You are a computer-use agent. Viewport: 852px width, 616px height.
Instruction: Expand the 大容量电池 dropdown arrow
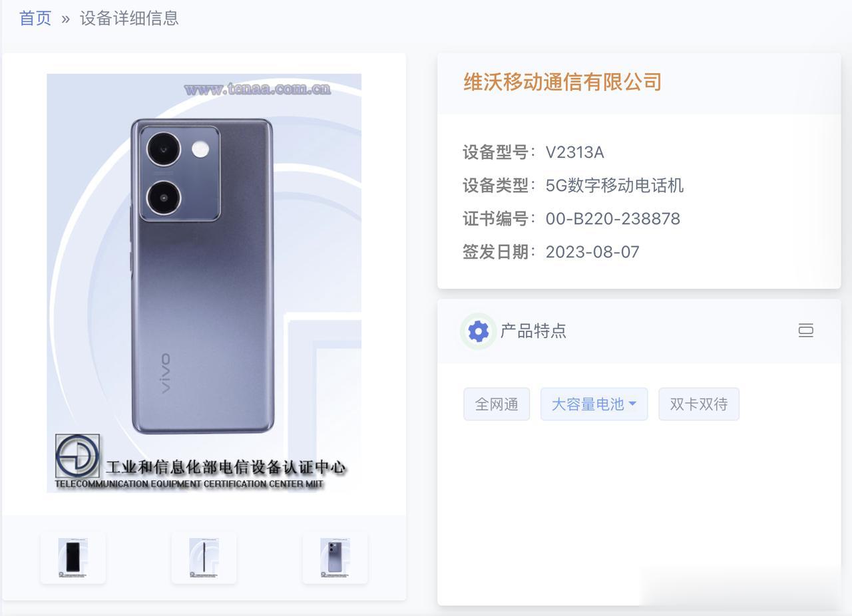tap(632, 404)
